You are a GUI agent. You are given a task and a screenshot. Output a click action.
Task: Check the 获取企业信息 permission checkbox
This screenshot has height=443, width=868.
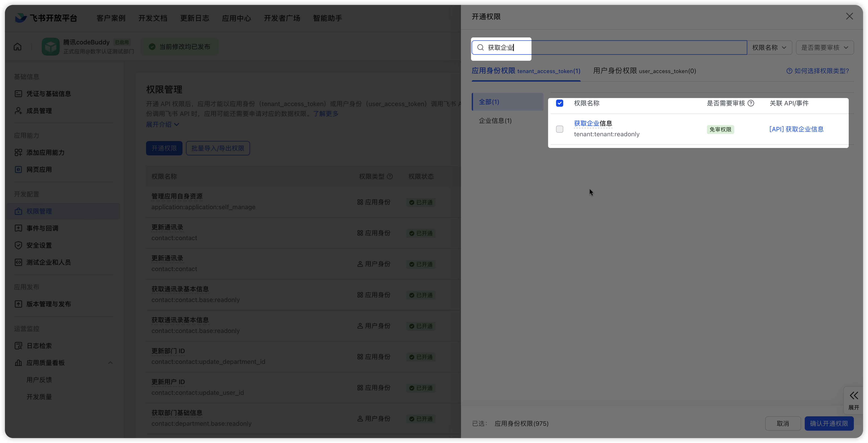559,129
